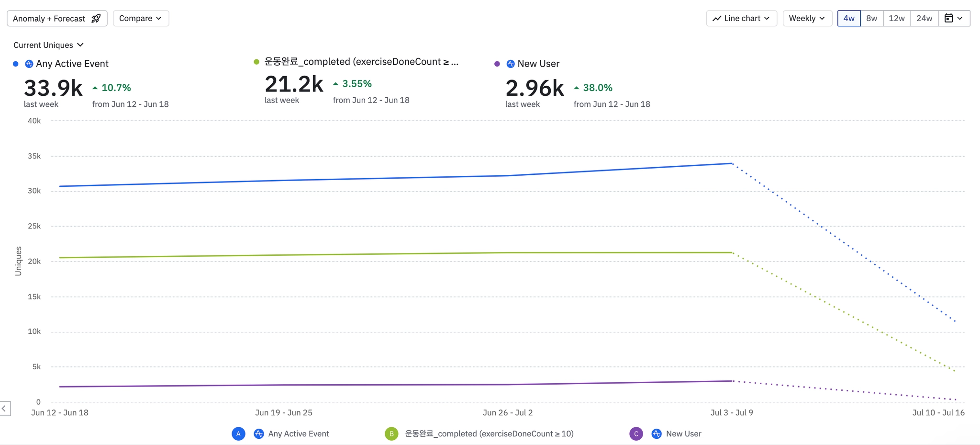The height and width of the screenshot is (445, 980).
Task: Toggle 운동완료_completed series in bottom legend
Action: click(489, 434)
